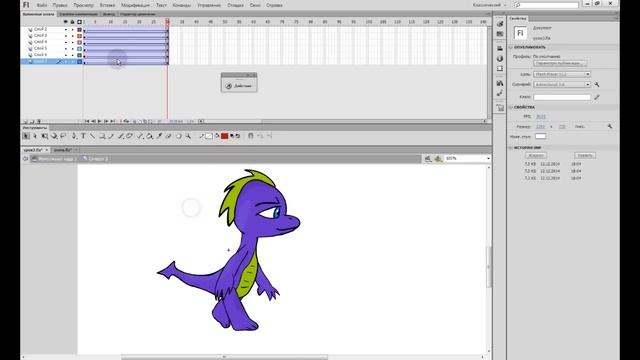Open the Library panel icon in side strip
The height and width of the screenshot is (360, 640).
point(500,83)
